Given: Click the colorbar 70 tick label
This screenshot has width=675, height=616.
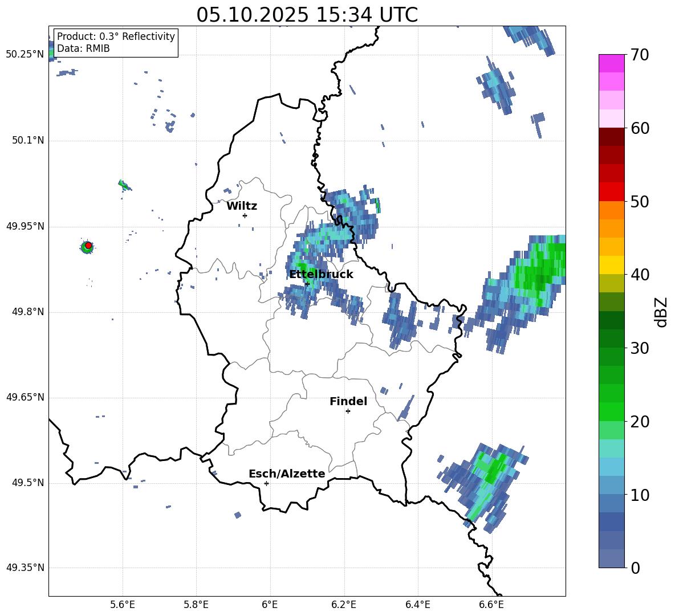Looking at the screenshot, I should 640,55.
